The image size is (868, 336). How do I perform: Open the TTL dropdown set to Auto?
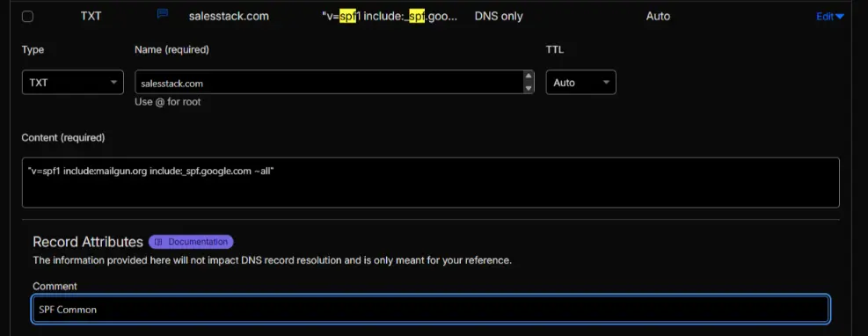click(x=580, y=83)
